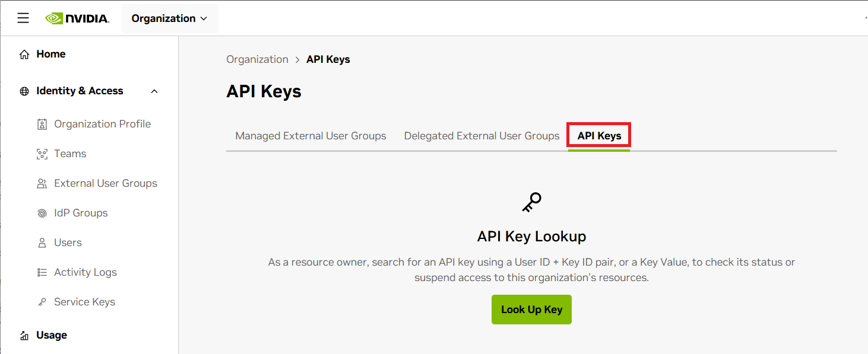Click the API Key Lookup heading
The height and width of the screenshot is (354, 868).
pyautogui.click(x=531, y=237)
